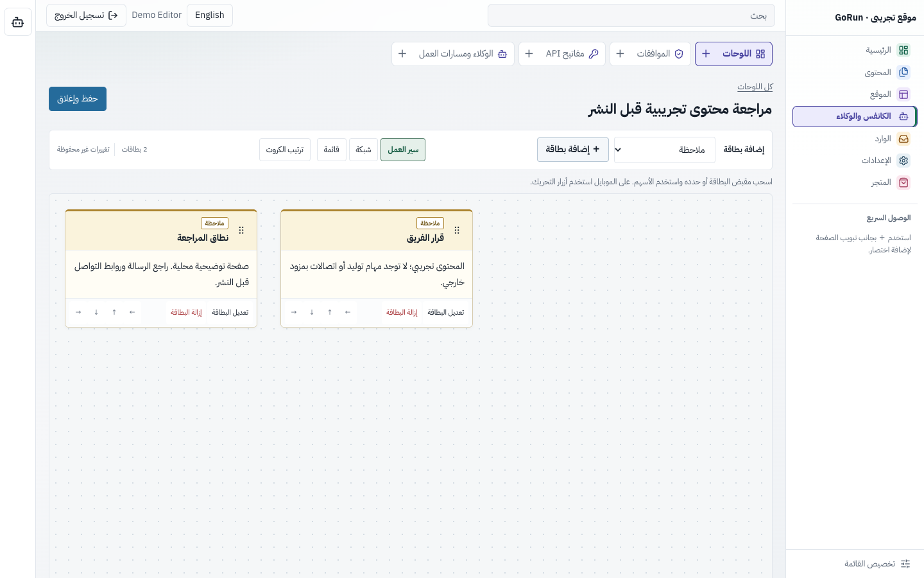This screenshot has height=578, width=924.
Task: Move the نطاق المراجعة card up with the up arrow
Action: [114, 312]
